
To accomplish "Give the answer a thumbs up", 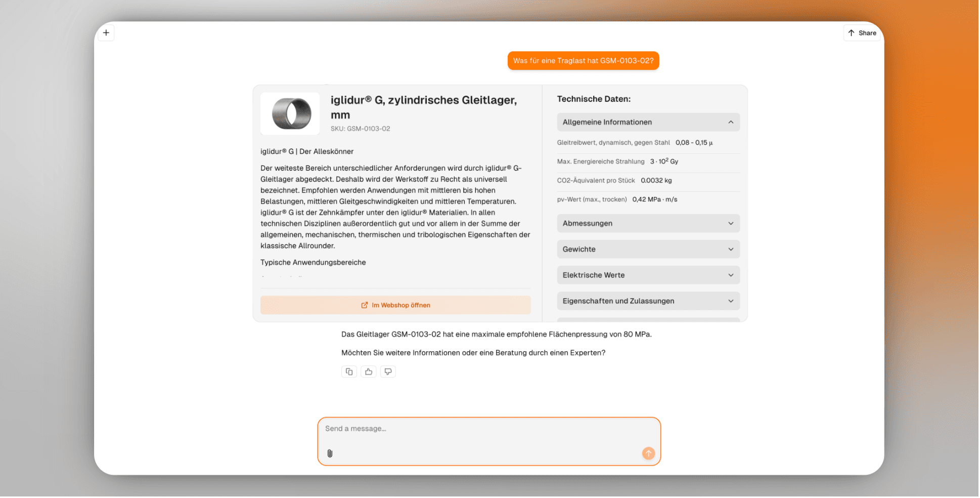I will tap(369, 372).
